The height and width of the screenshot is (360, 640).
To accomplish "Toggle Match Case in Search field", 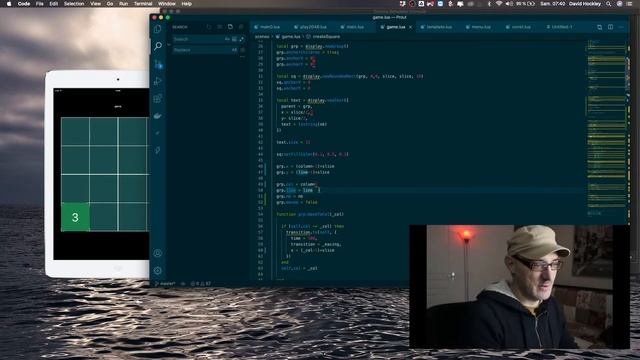I will point(227,39).
